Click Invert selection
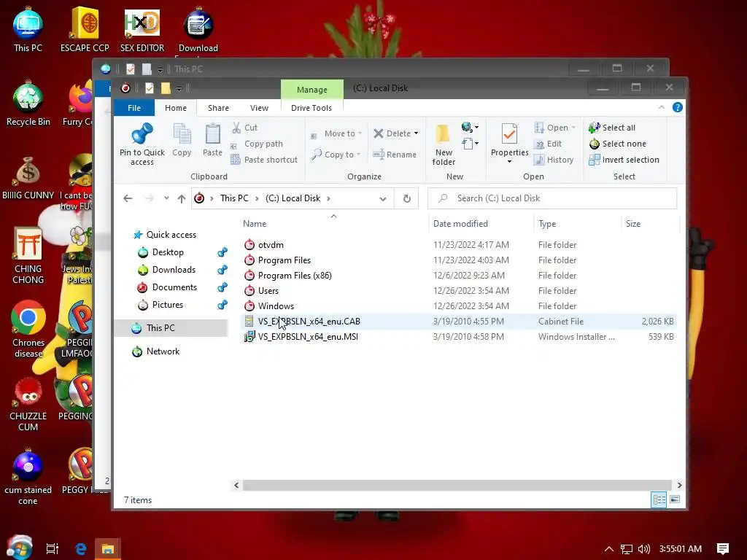 (x=624, y=160)
